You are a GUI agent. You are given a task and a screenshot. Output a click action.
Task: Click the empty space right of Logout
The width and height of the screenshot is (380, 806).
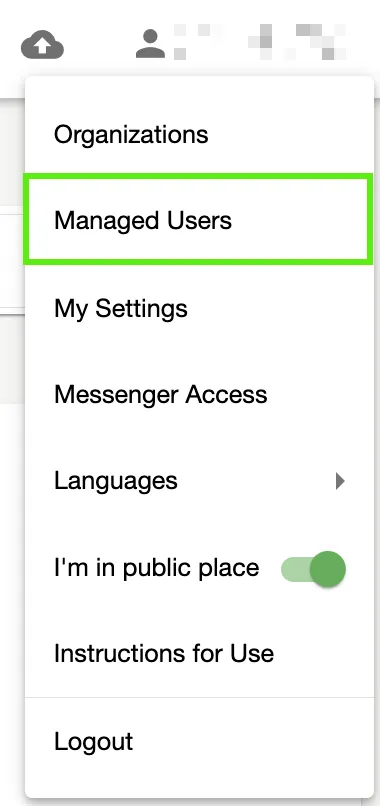pos(252,741)
